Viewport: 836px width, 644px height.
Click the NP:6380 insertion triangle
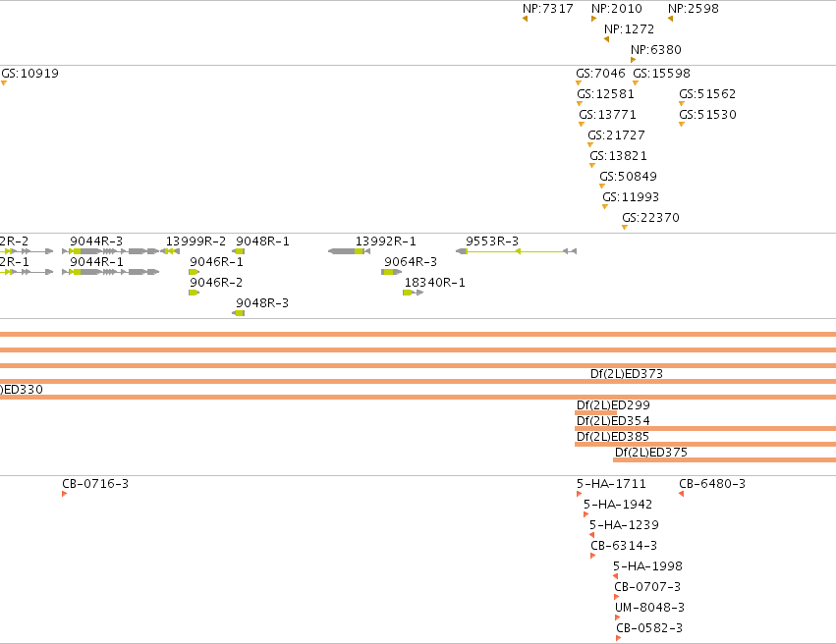[634, 60]
